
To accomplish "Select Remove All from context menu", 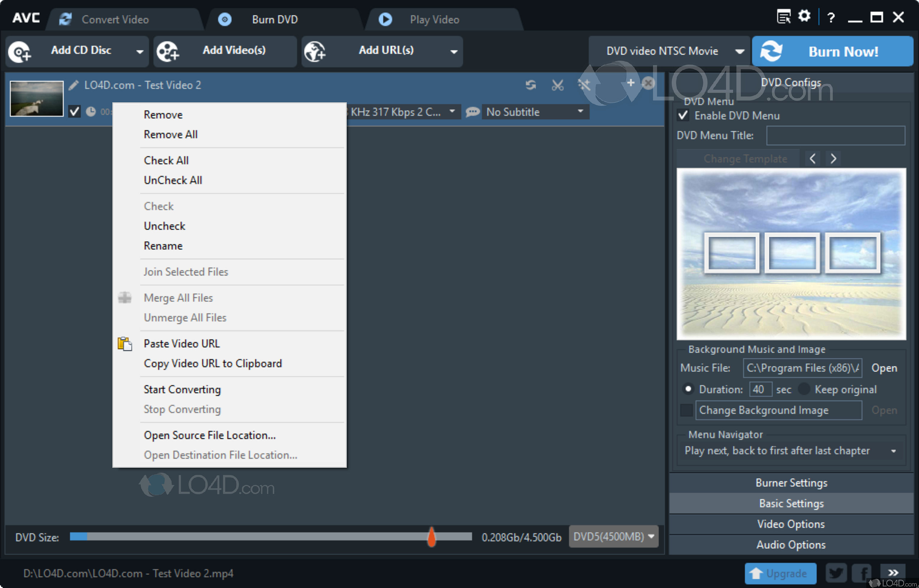I will click(169, 135).
